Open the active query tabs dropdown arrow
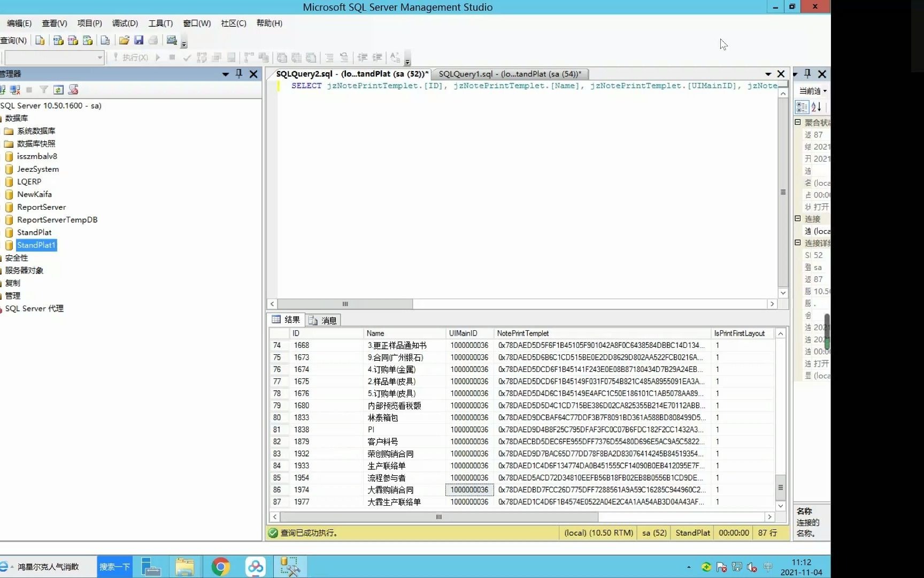The image size is (924, 578). tap(768, 74)
